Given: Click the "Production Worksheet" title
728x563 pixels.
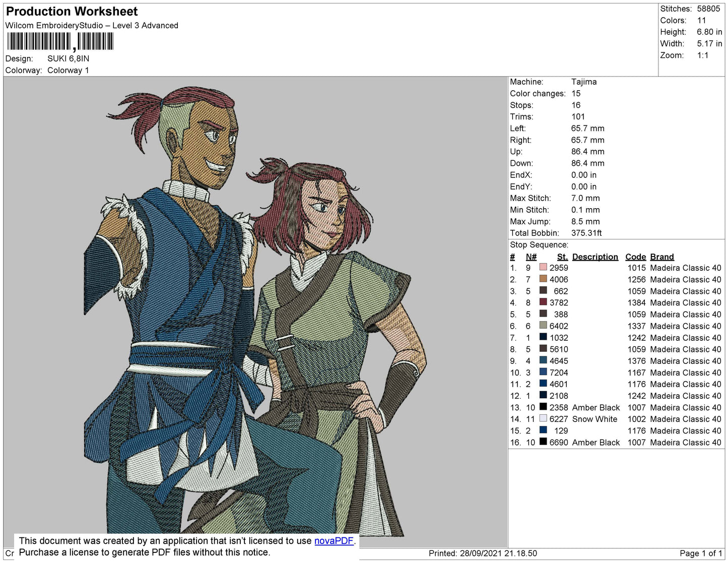Looking at the screenshot, I should pyautogui.click(x=72, y=12).
